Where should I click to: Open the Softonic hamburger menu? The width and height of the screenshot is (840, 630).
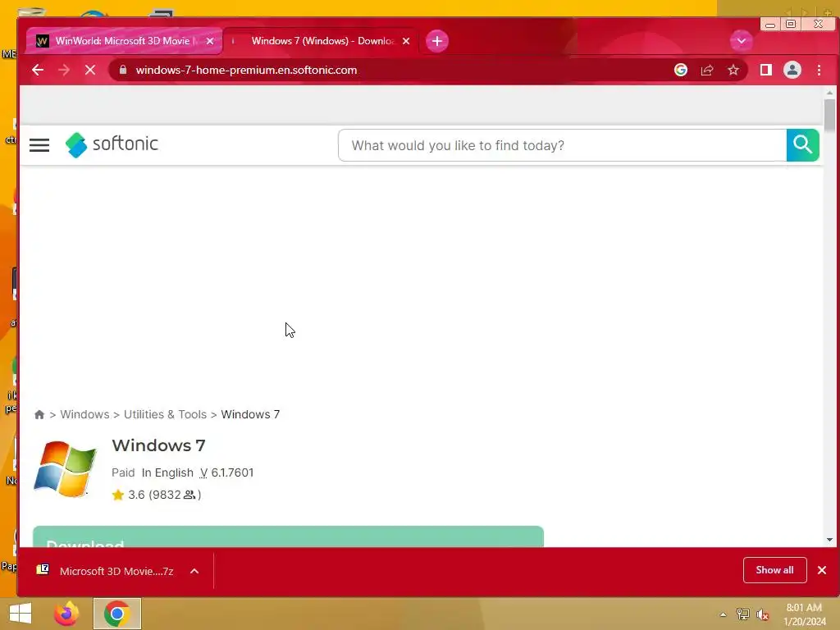click(x=39, y=145)
